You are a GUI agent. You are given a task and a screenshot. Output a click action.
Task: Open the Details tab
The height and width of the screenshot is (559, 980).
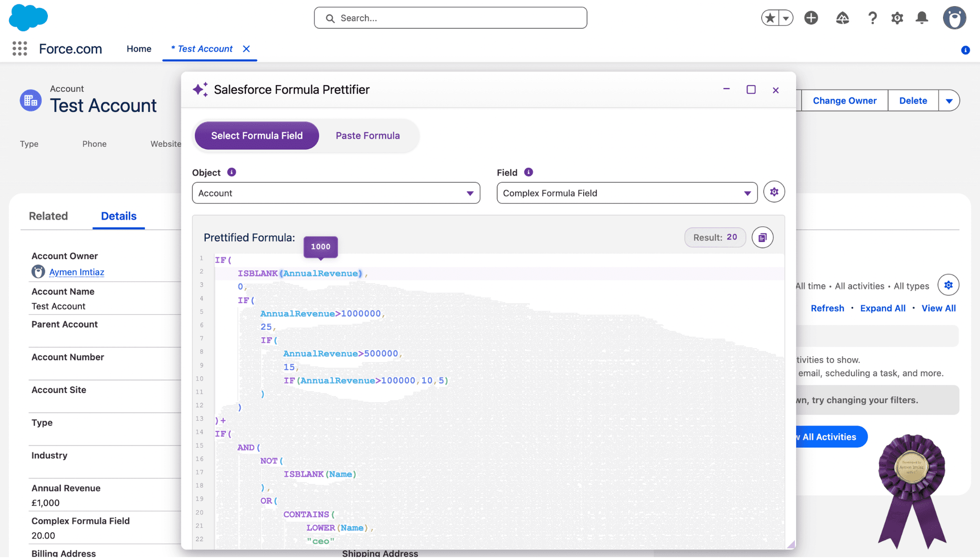(x=119, y=216)
